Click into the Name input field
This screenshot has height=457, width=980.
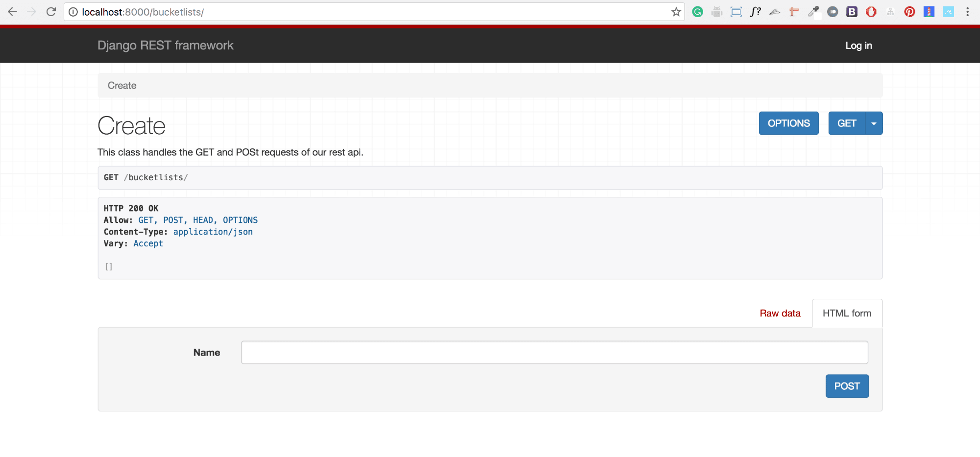(555, 352)
